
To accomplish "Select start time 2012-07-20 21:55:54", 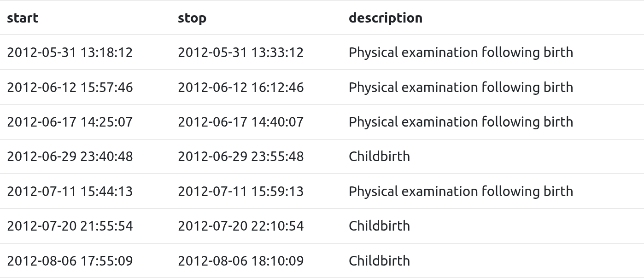I will click(x=70, y=226).
